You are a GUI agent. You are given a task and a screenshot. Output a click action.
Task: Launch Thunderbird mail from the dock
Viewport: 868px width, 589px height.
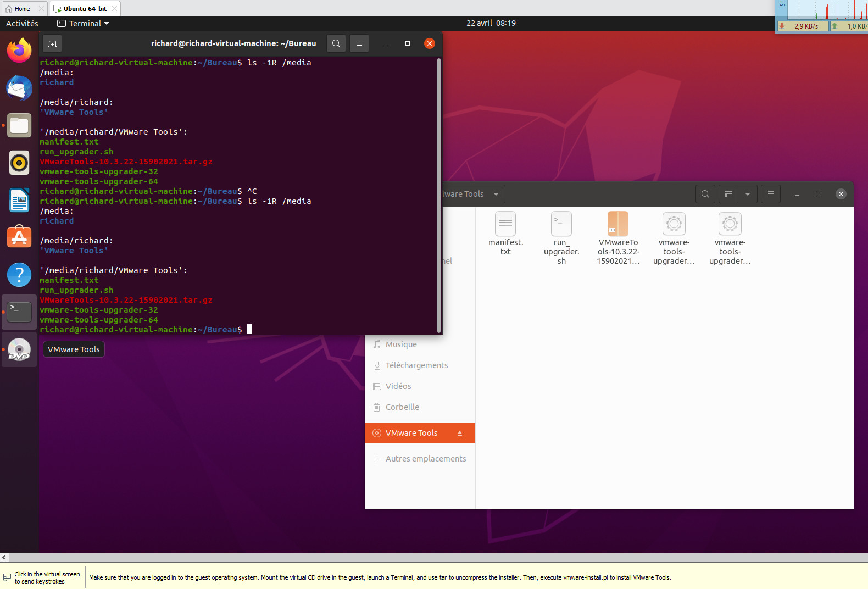(x=19, y=88)
